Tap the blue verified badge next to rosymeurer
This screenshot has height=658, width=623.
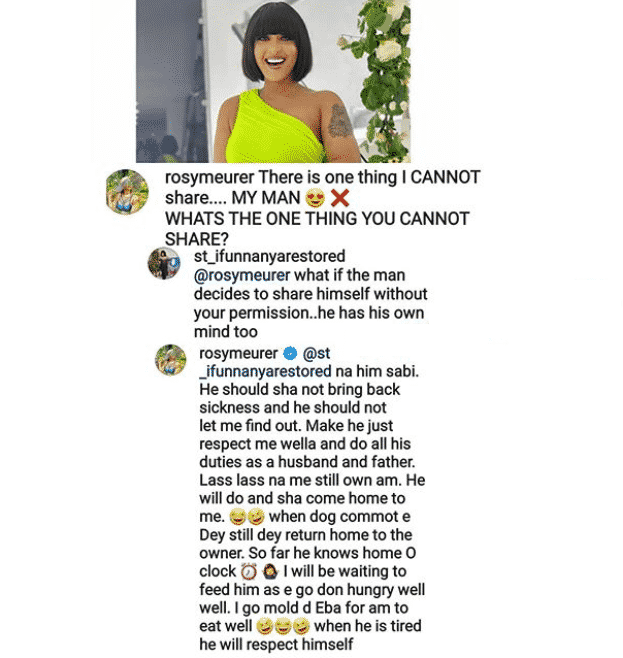click(290, 354)
